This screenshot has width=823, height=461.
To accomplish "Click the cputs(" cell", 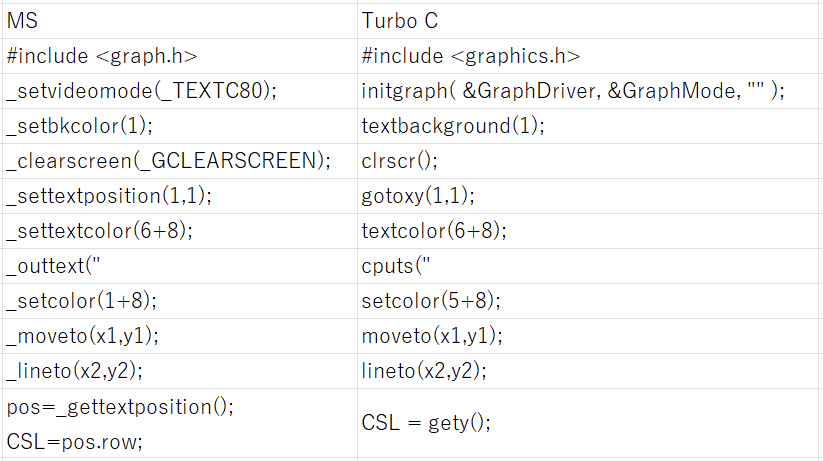I will (x=588, y=266).
